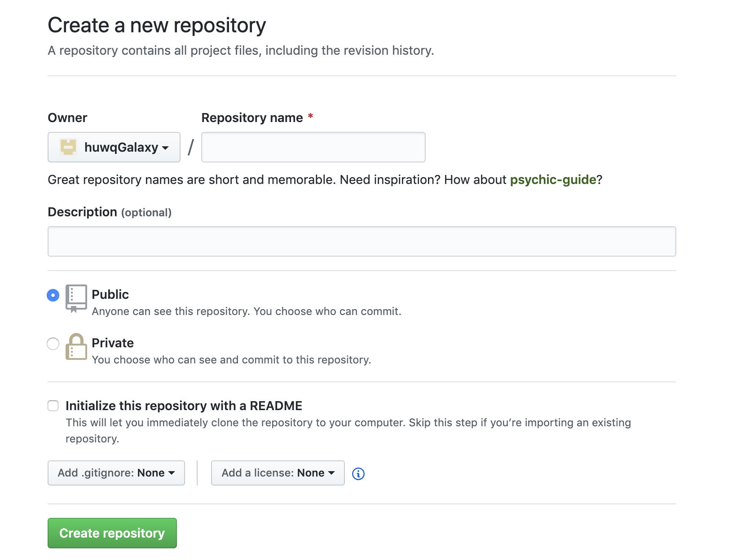Focus the Repository name text field

click(313, 147)
